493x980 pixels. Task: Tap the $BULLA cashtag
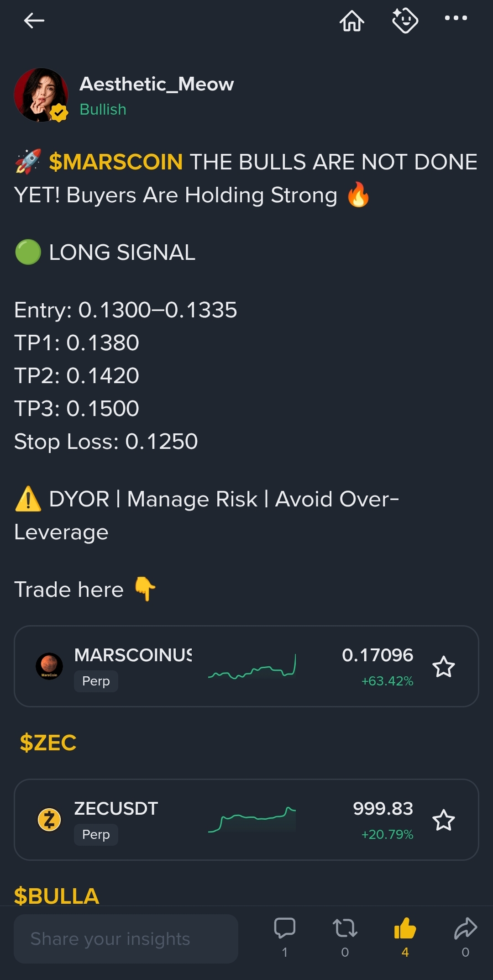(57, 896)
